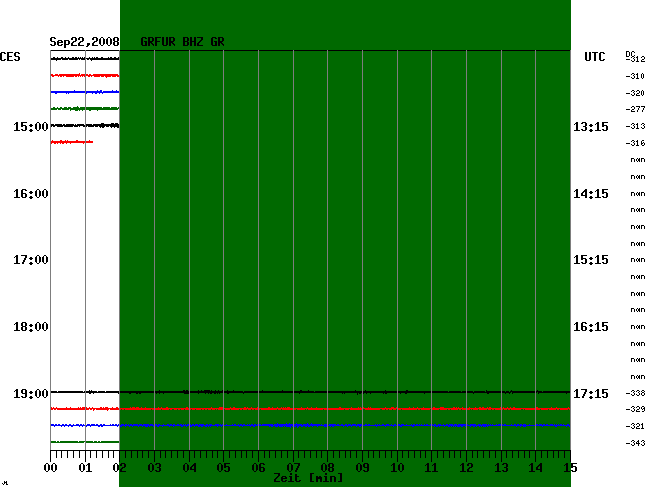650x494 pixels.
Task: Click the DC value -321
Action: (635, 426)
